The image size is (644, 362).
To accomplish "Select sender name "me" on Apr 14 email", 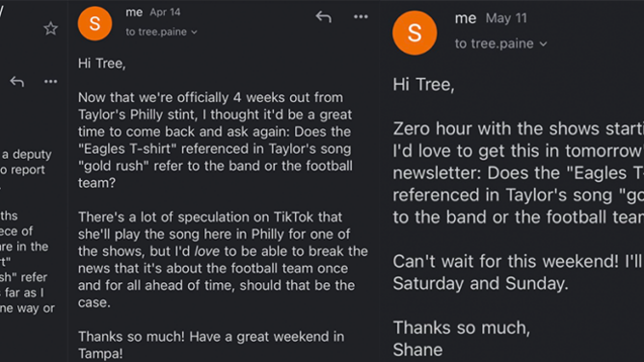I will [x=134, y=13].
